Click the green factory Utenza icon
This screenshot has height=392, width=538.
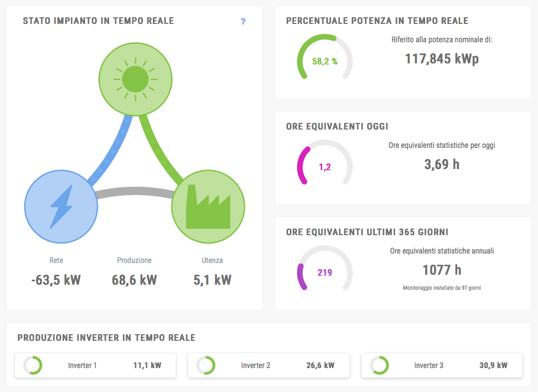pos(208,206)
